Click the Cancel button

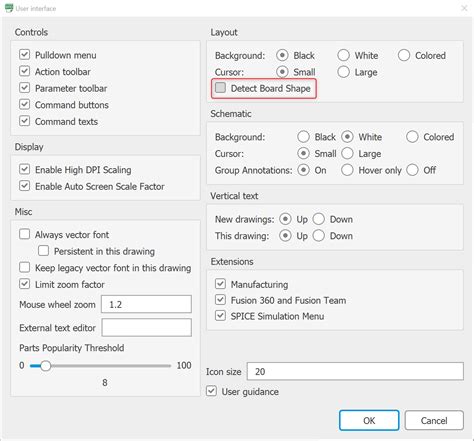point(434,420)
